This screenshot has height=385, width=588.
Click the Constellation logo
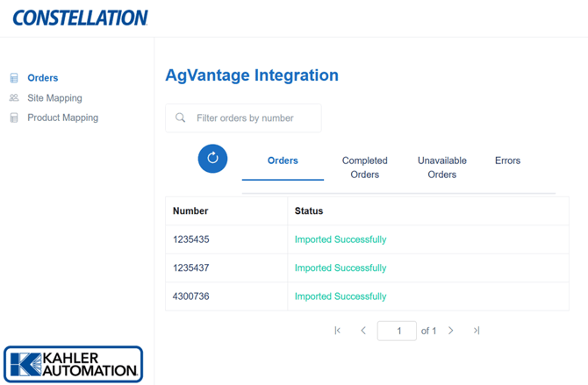pyautogui.click(x=80, y=18)
